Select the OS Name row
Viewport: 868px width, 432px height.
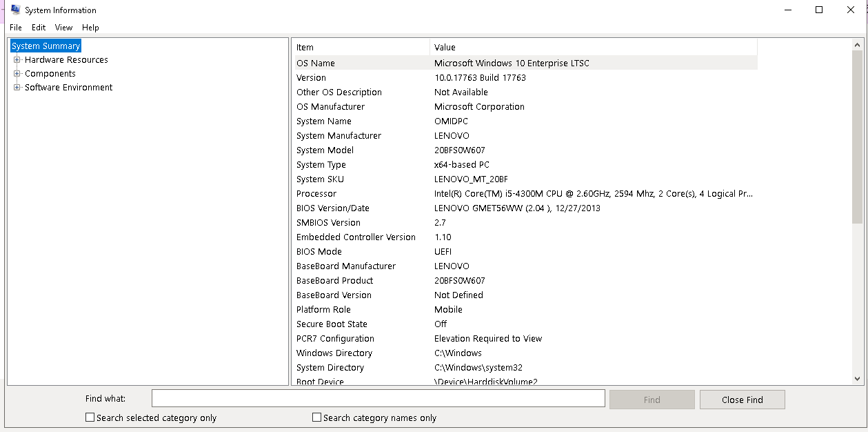(525, 63)
